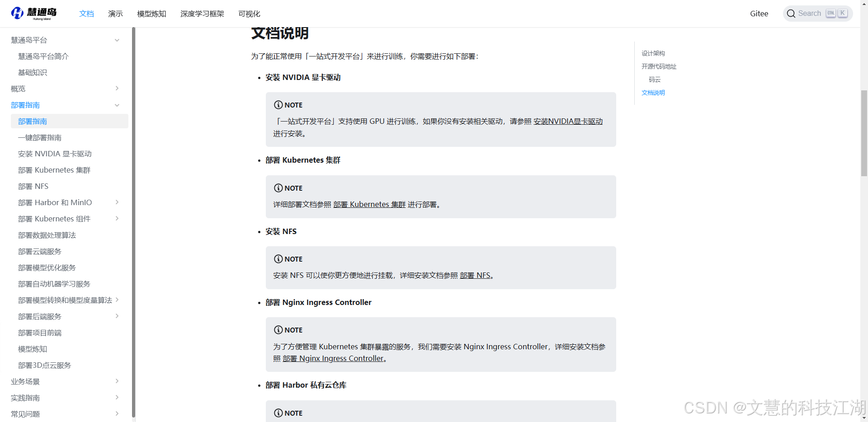The image size is (868, 422).
Task: Click the sidebar vertical scrollbar
Action: click(133, 222)
